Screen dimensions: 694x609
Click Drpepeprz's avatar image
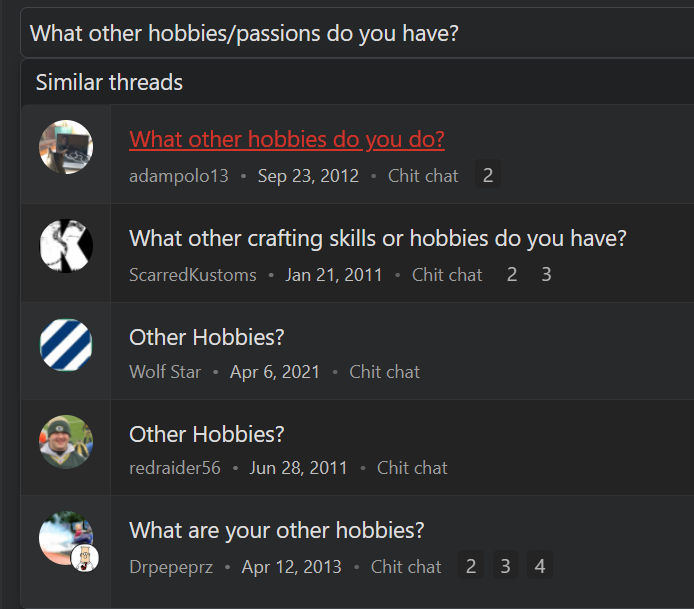(66, 538)
